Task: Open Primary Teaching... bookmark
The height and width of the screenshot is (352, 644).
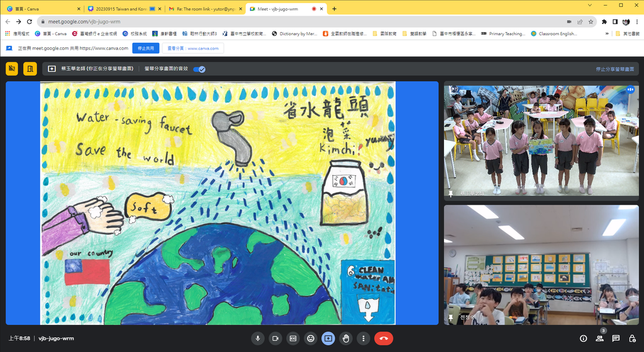Action: coord(503,34)
